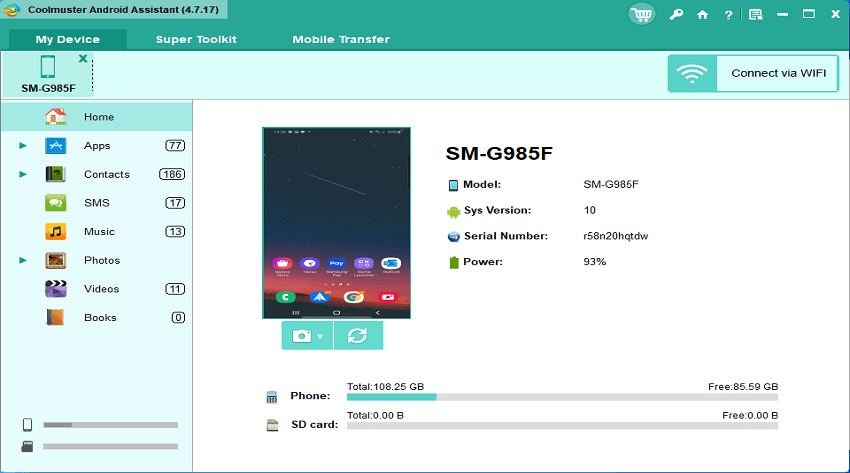
Task: Click the Total:108.25 GB text
Action: (x=385, y=386)
